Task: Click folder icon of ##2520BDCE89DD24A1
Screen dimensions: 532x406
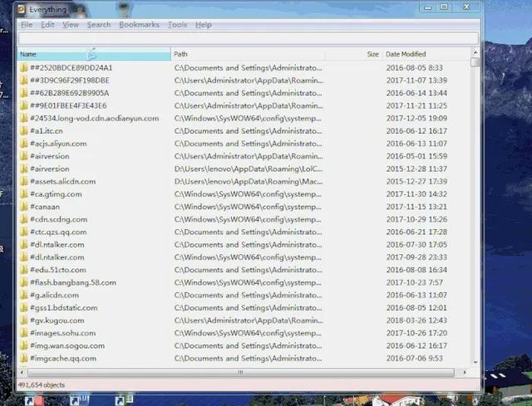Action: 23,68
